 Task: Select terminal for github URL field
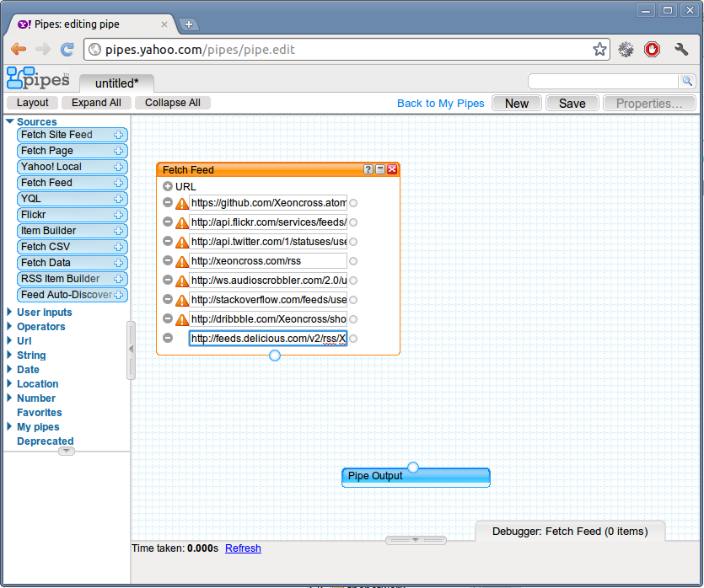[x=353, y=203]
